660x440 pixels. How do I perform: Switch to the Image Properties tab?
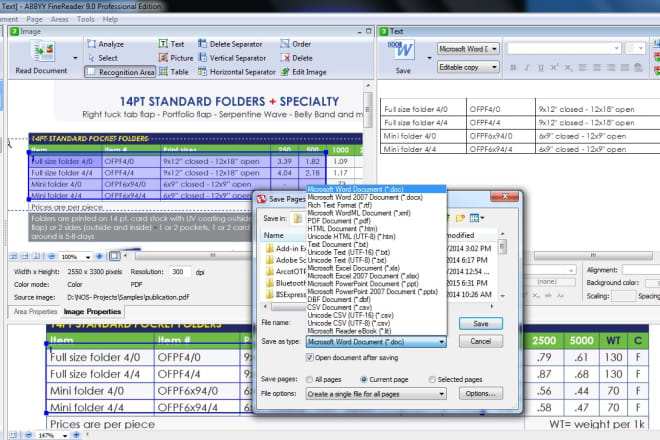93,312
